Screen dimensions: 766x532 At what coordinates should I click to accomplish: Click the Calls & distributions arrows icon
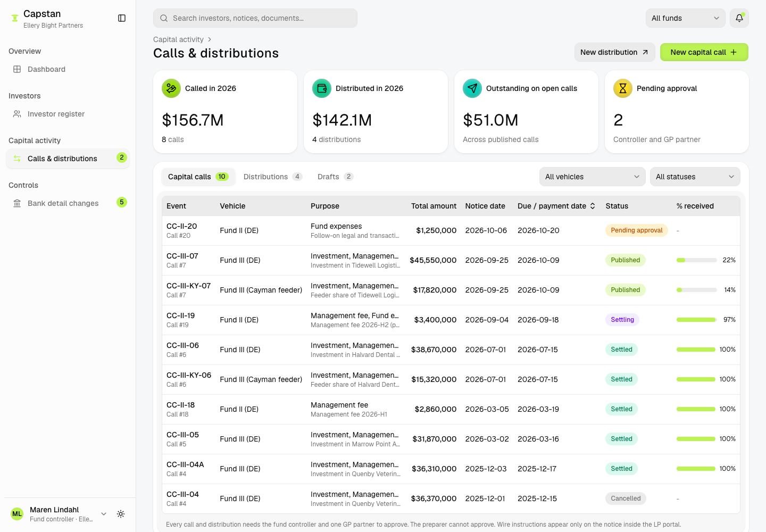coord(17,159)
